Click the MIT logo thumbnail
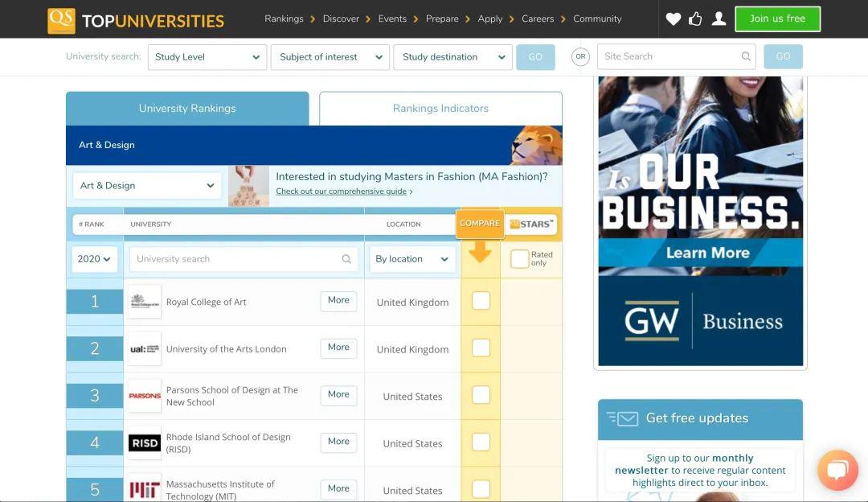The width and height of the screenshot is (868, 502). click(145, 488)
